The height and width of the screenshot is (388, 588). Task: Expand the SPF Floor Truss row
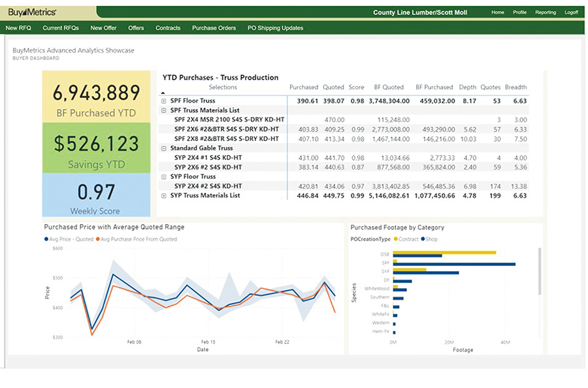(163, 101)
